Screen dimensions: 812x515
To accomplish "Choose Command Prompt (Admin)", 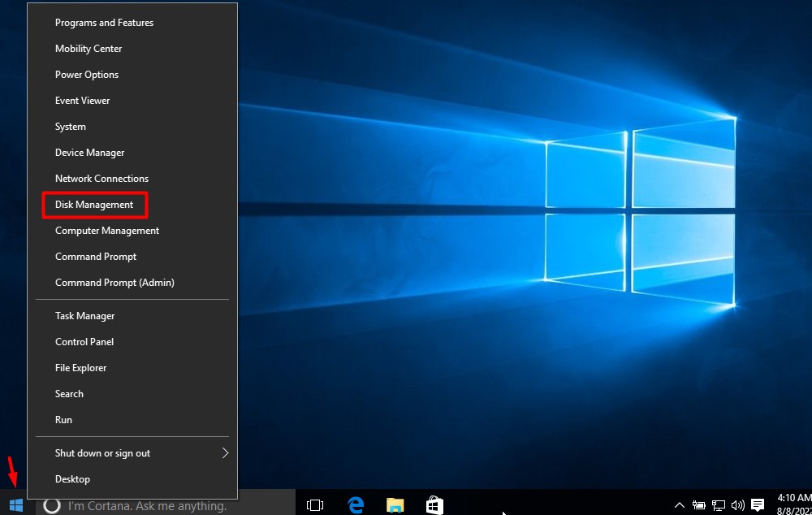I will coord(114,283).
